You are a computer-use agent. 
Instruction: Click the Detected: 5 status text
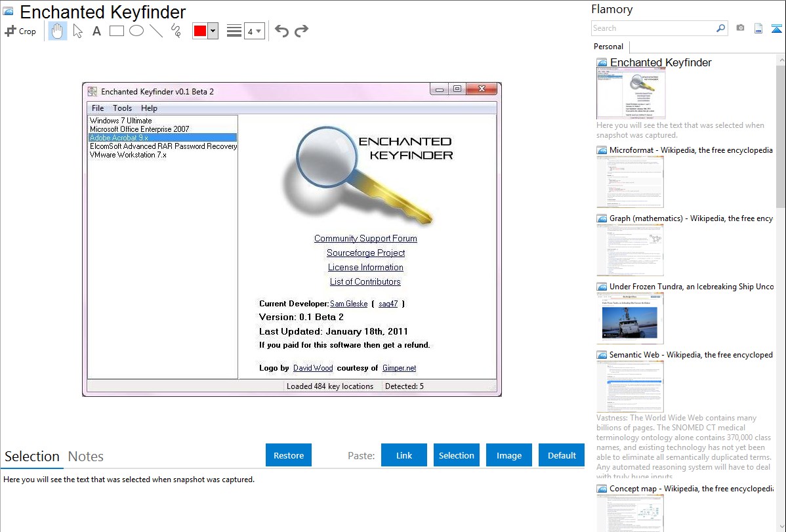tap(404, 386)
